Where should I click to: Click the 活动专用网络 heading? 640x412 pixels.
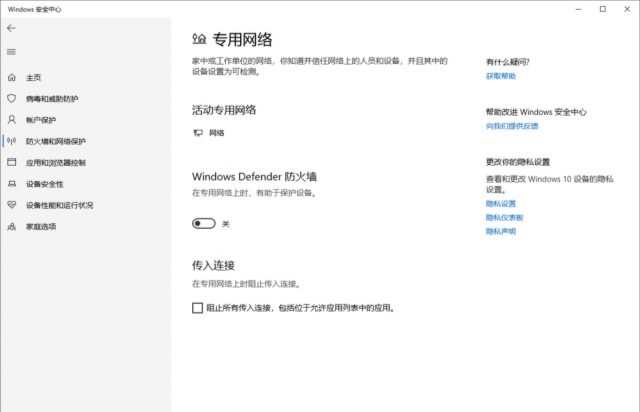pyautogui.click(x=224, y=110)
